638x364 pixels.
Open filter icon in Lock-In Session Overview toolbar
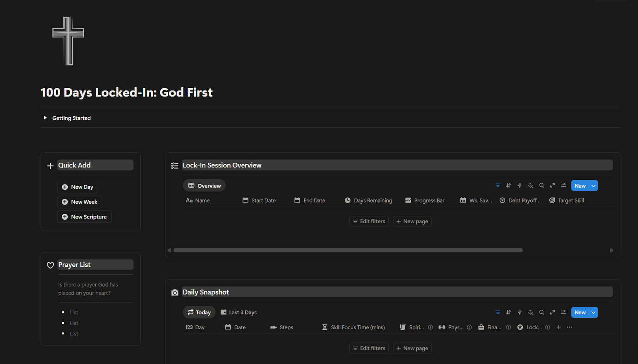(x=498, y=185)
